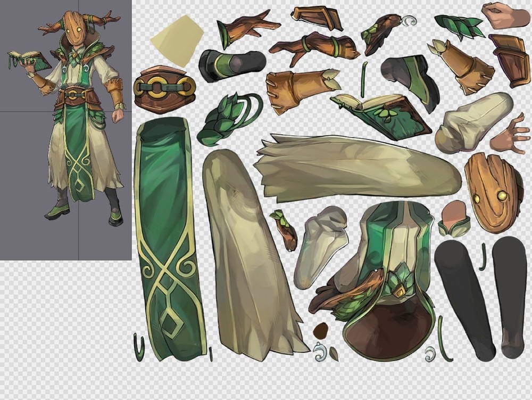Pick the brown leather bracer piece

tap(509, 59)
